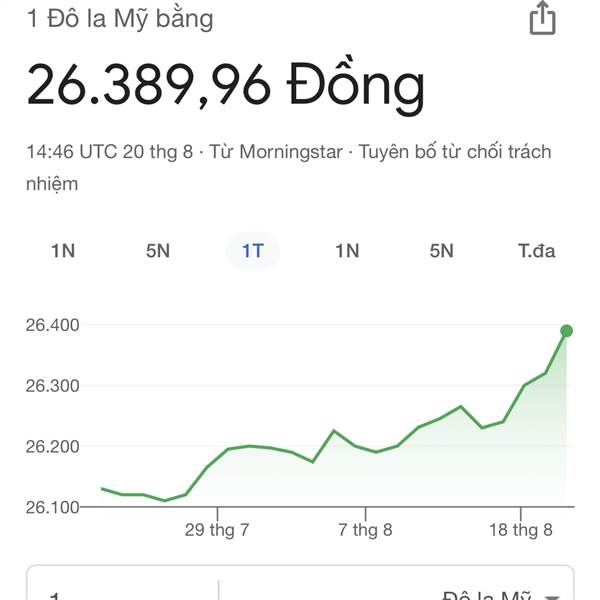Click the 7 thg 8 date marker
Image resolution: width=600 pixels, height=600 pixels.
(x=365, y=530)
